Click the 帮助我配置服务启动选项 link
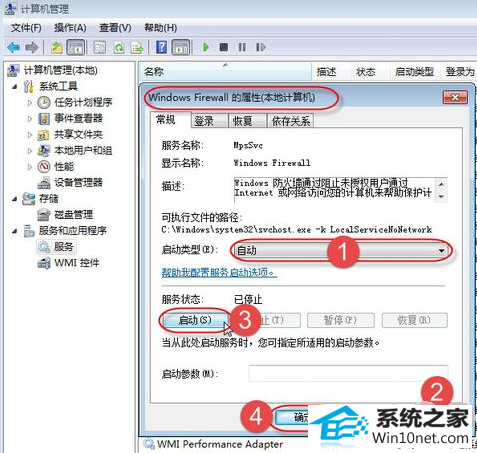The width and height of the screenshot is (477, 453). (219, 273)
